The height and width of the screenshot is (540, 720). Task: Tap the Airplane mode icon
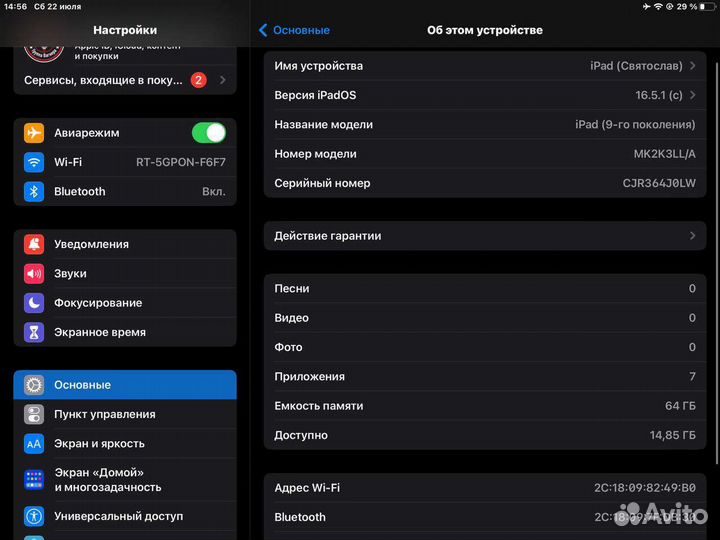(35, 133)
